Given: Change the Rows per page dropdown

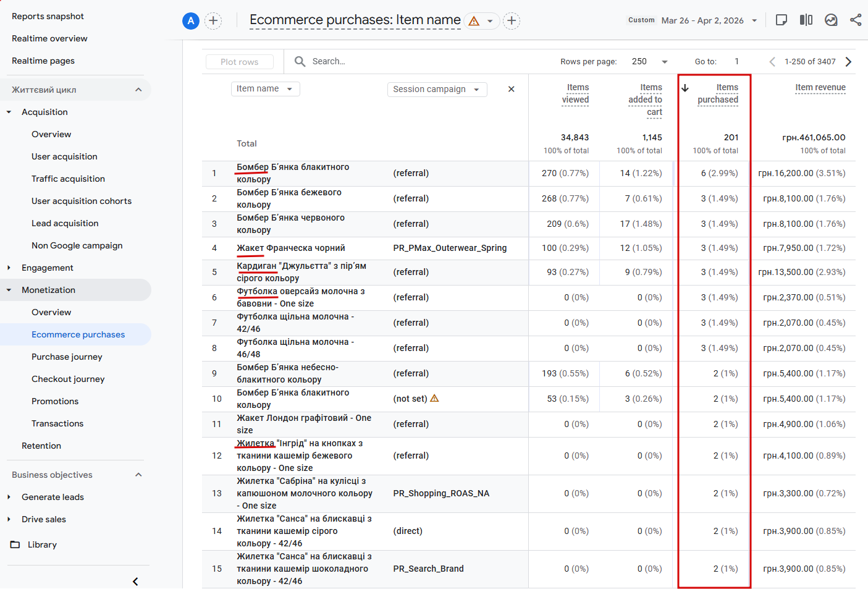Looking at the screenshot, I should tap(649, 61).
